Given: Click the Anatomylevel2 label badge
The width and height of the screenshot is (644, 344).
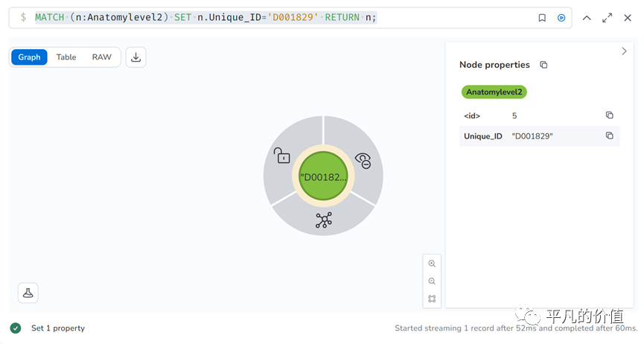Looking at the screenshot, I should [494, 92].
